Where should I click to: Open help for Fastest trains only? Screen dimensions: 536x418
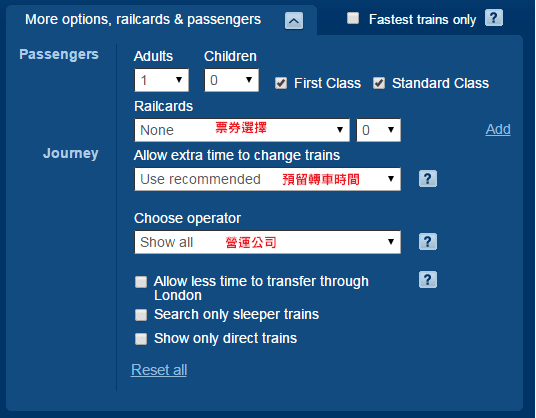pyautogui.click(x=494, y=18)
